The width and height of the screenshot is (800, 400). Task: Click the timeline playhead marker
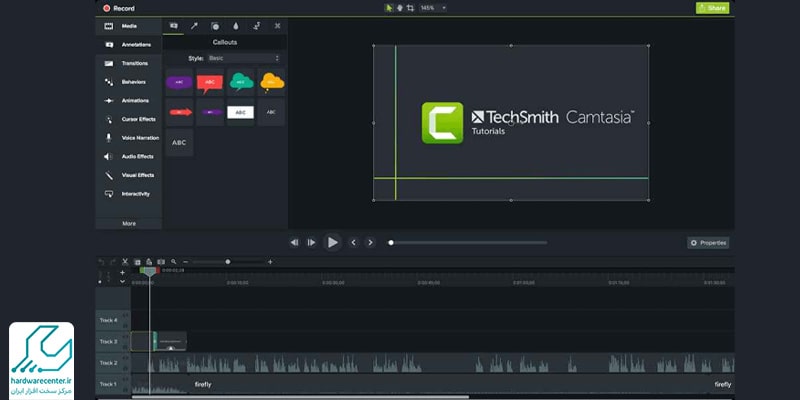click(x=149, y=272)
